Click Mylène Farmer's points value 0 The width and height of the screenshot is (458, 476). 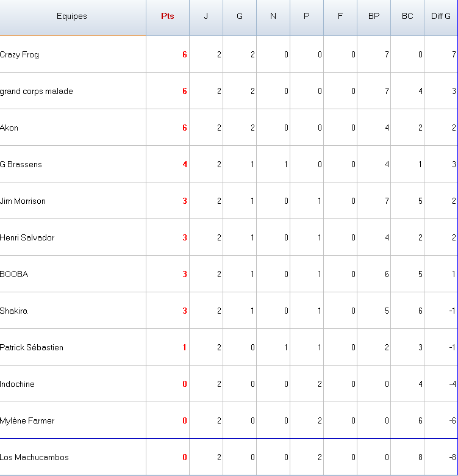(x=185, y=420)
